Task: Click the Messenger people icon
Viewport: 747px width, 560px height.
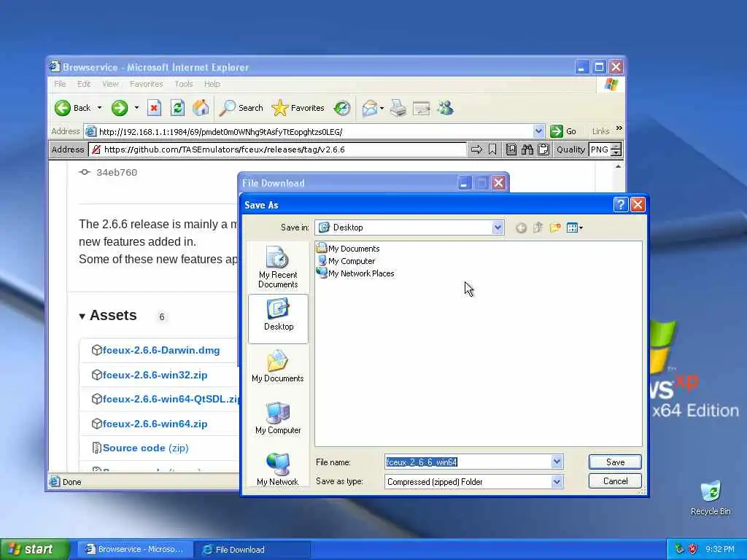Action: click(446, 108)
